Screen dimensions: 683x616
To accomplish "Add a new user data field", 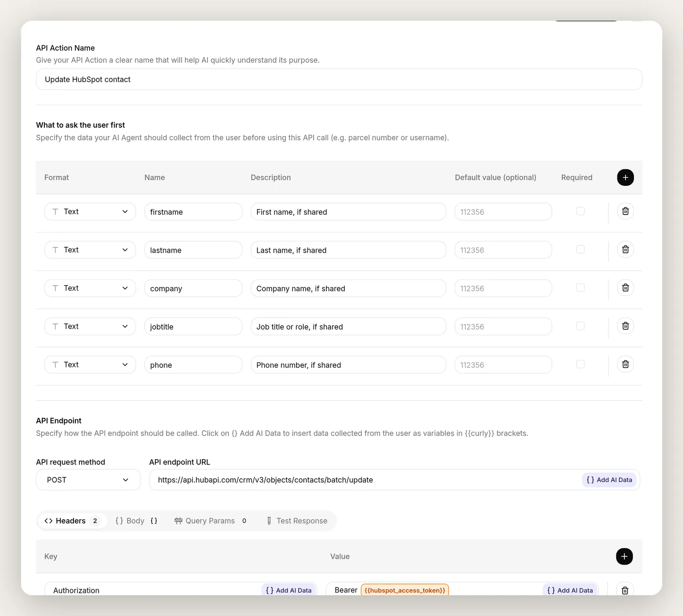I will [x=625, y=177].
